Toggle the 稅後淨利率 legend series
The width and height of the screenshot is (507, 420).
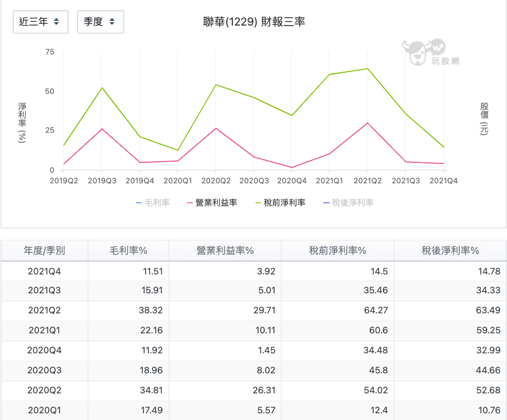[x=349, y=203]
